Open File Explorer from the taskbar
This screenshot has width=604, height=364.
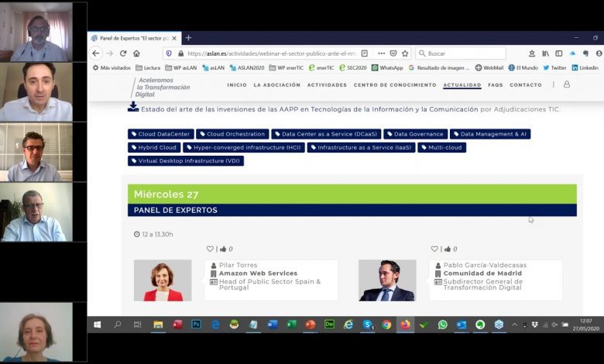(158, 325)
